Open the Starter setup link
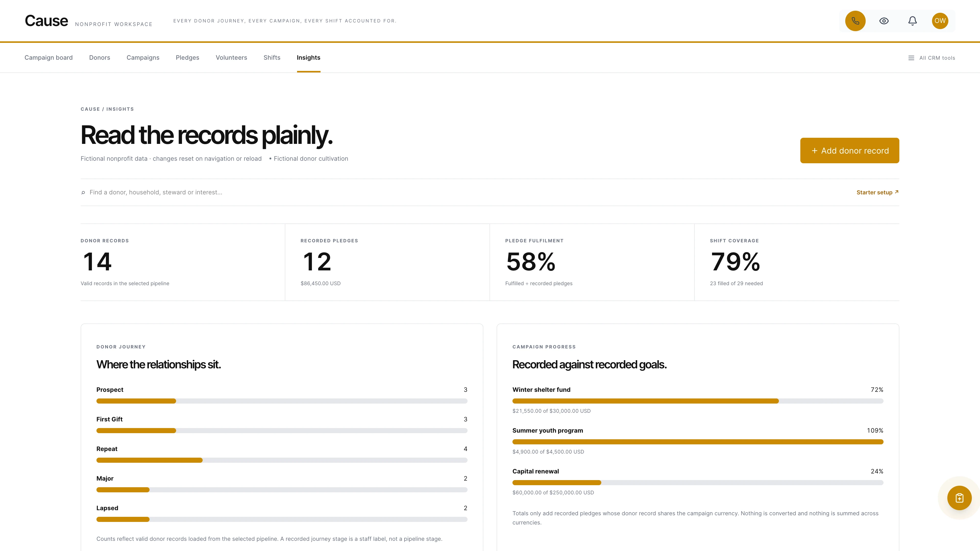 click(x=877, y=192)
